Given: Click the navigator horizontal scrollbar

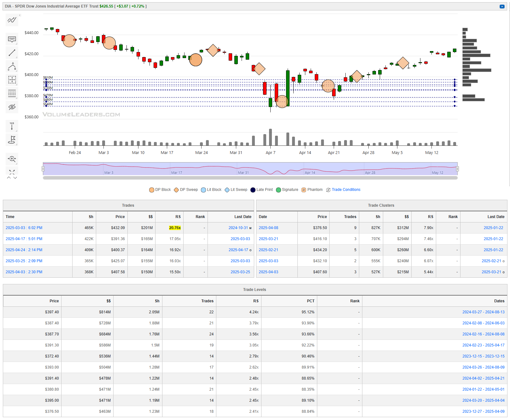Looking at the screenshot, I should coord(250,178).
